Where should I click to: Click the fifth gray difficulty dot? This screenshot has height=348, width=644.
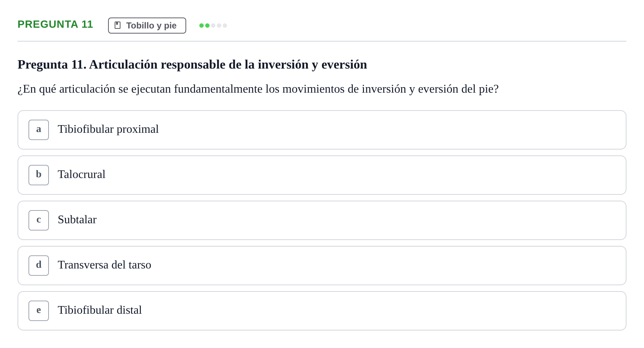(225, 26)
